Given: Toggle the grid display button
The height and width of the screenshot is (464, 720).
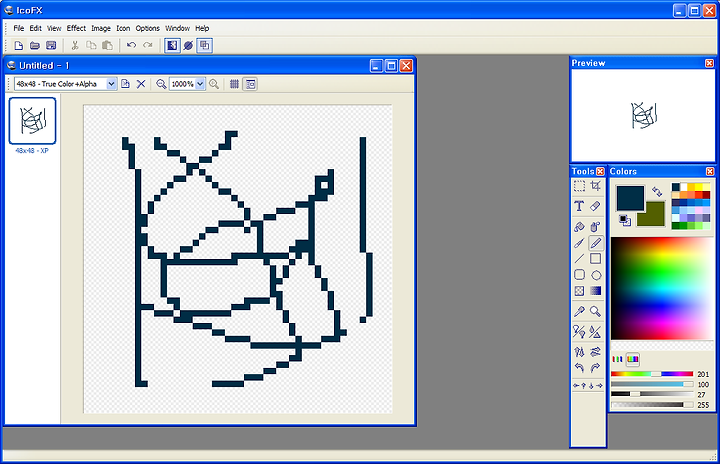Looking at the screenshot, I should tap(234, 84).
